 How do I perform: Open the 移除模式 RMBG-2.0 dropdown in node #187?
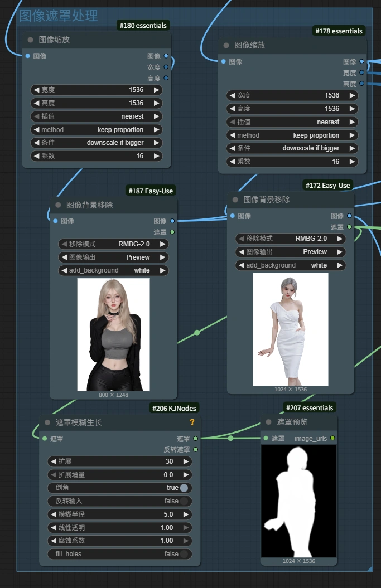click(x=113, y=244)
